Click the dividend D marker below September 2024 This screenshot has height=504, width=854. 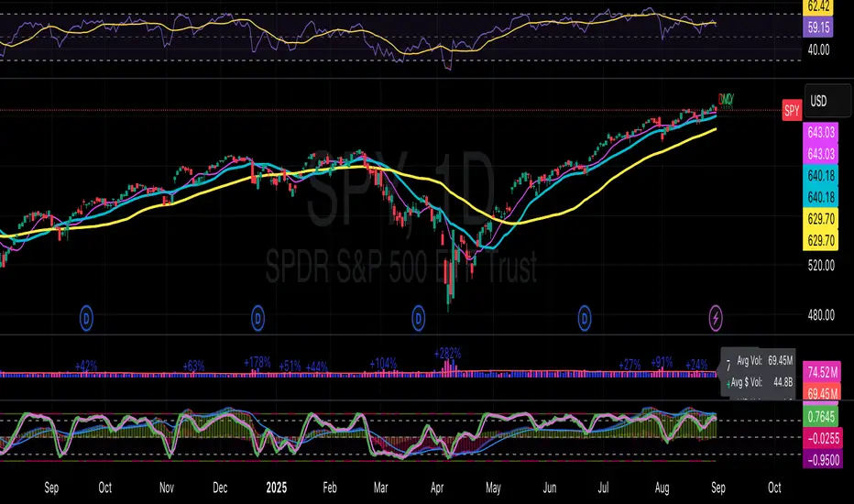87,318
